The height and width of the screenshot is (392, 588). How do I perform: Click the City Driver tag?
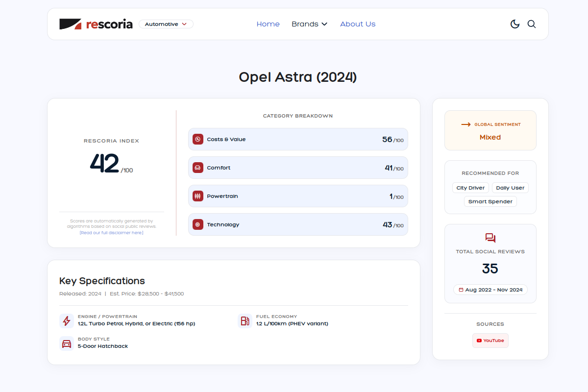pos(470,188)
